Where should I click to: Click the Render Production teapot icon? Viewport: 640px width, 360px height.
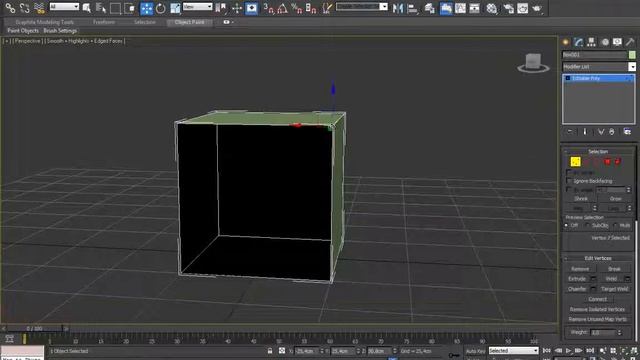point(537,8)
